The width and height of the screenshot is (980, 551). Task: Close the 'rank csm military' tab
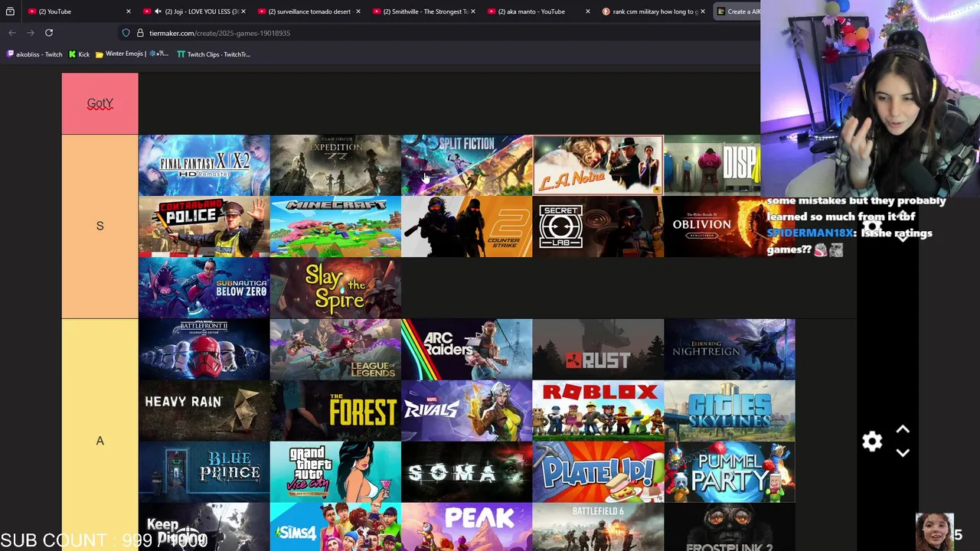click(702, 11)
